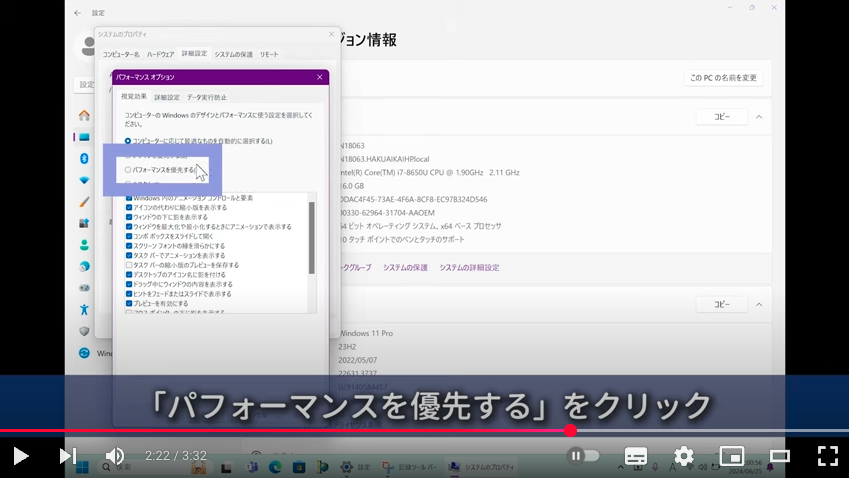Select the System icon in sidebar
The height and width of the screenshot is (478, 849).
pyautogui.click(x=84, y=137)
